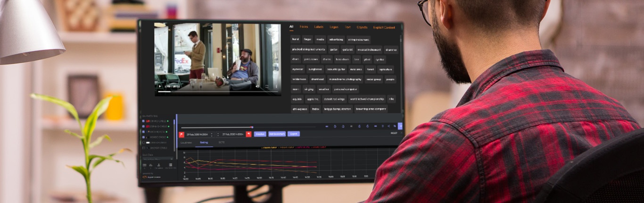Click the end time field showing 14:50
Image resolution: width=644 pixels, height=203 pixels.
pyautogui.click(x=233, y=134)
